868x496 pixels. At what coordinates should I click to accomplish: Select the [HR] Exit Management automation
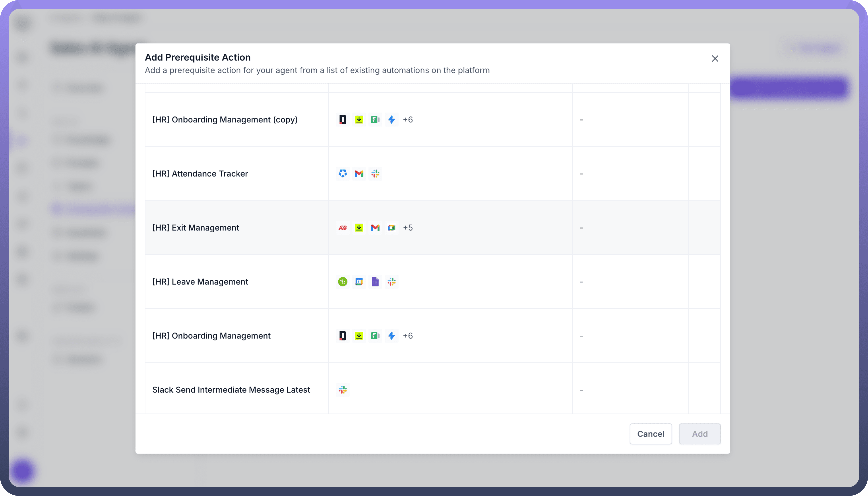pyautogui.click(x=196, y=228)
